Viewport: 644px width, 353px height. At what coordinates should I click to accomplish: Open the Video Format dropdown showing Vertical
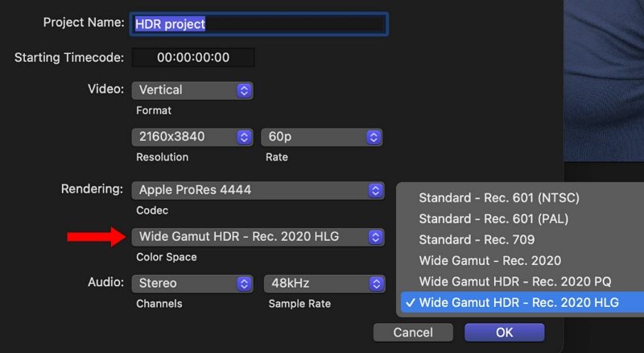(192, 90)
